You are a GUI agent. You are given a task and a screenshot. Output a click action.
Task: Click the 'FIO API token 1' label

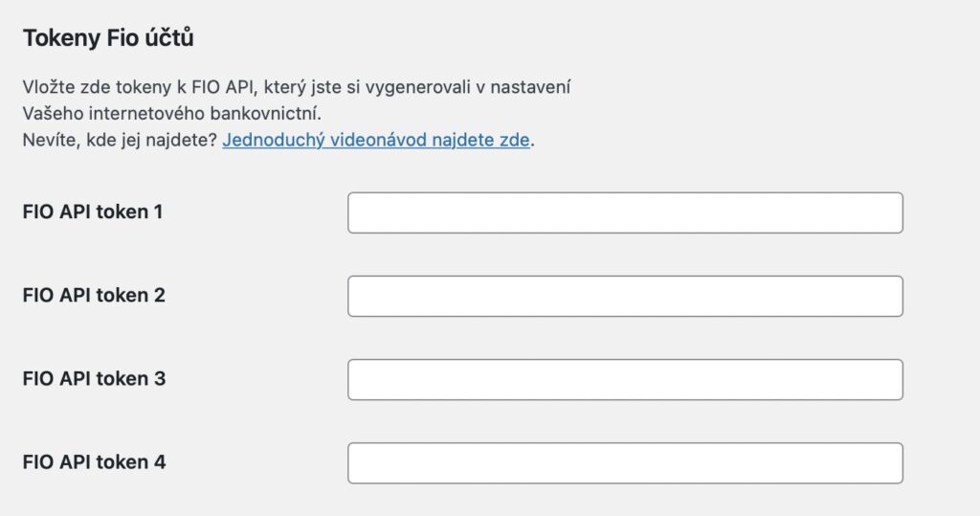93,212
